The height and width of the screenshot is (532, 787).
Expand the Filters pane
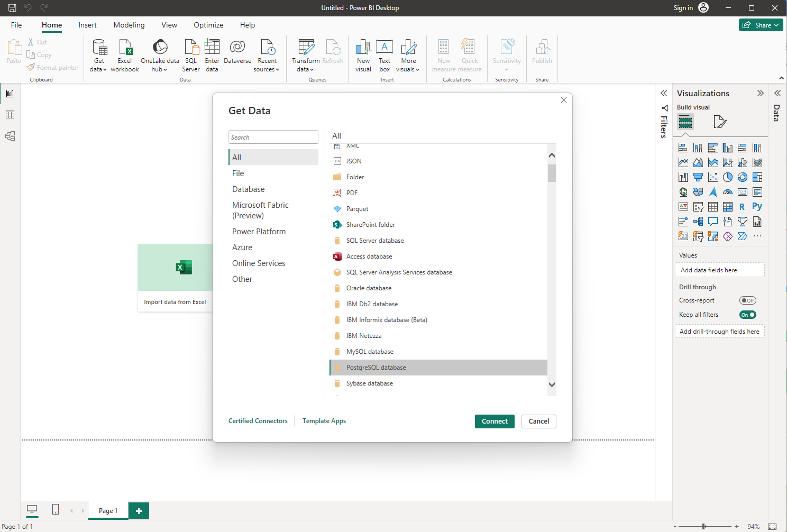[664, 93]
